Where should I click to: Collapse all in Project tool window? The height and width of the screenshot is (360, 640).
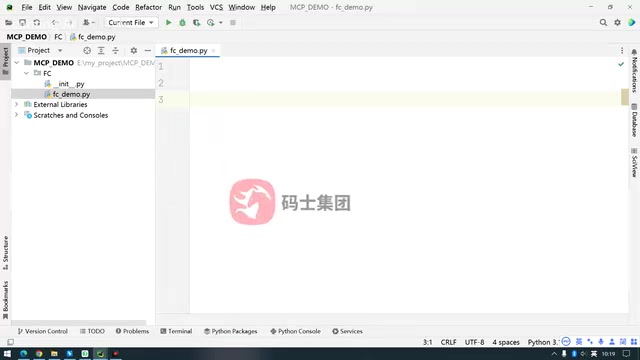116,51
